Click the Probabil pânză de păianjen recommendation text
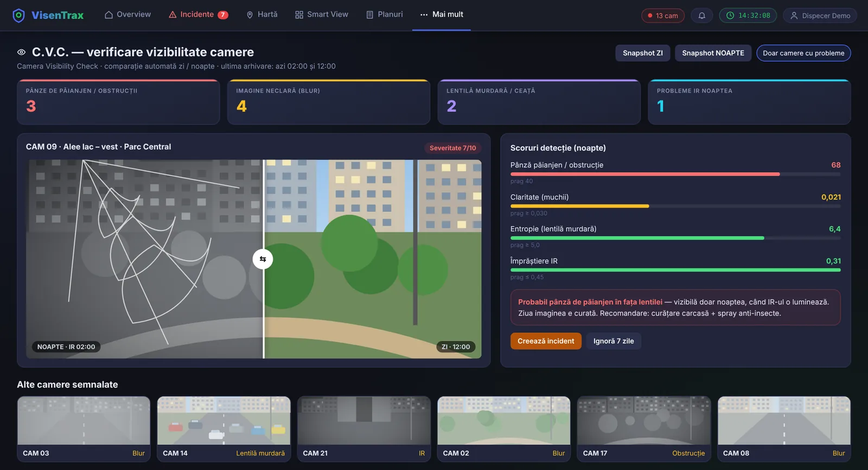 click(x=675, y=307)
